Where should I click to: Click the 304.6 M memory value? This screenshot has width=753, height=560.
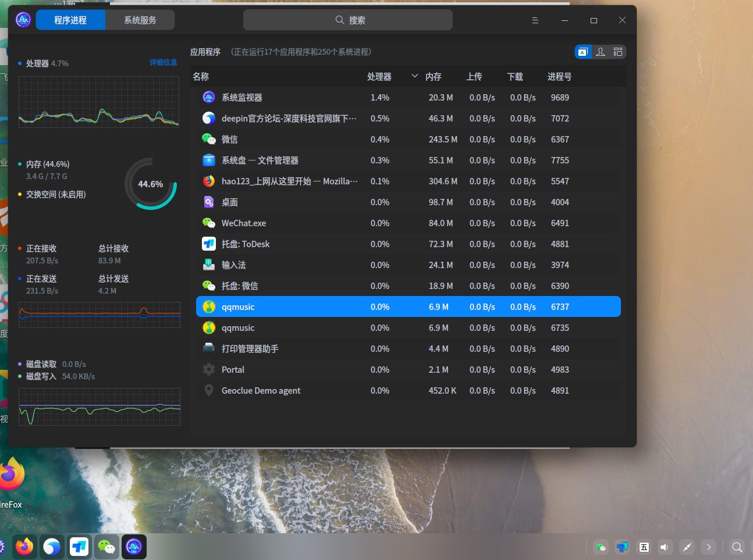(443, 181)
